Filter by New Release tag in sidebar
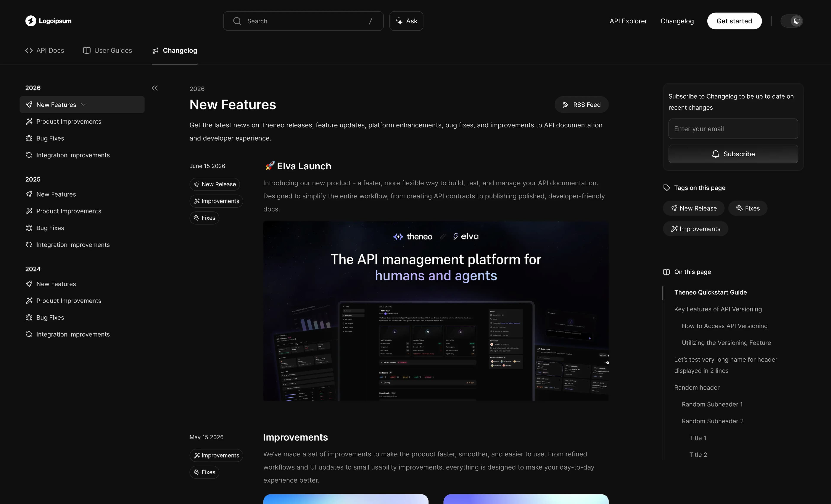831x504 pixels. pos(694,208)
